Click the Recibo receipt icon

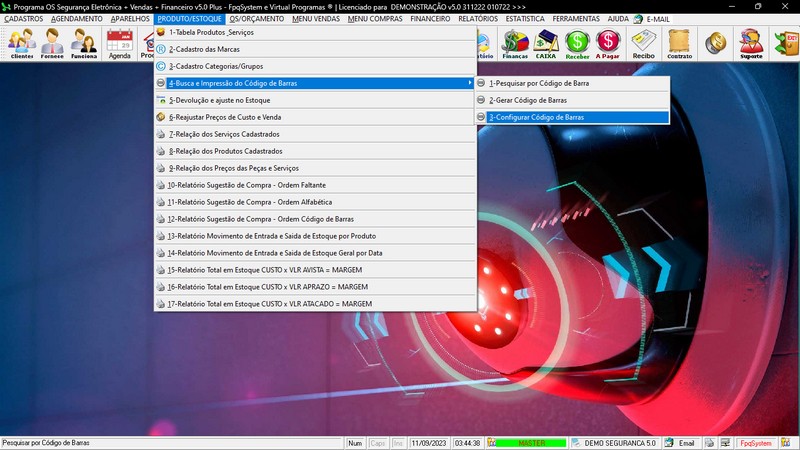pyautogui.click(x=643, y=43)
